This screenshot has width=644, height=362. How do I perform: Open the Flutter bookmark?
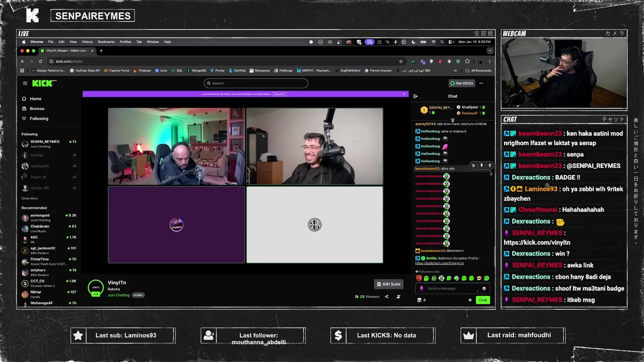[217, 70]
